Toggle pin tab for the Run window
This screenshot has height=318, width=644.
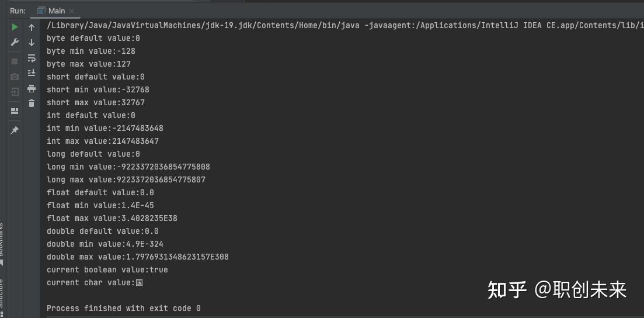(15, 130)
